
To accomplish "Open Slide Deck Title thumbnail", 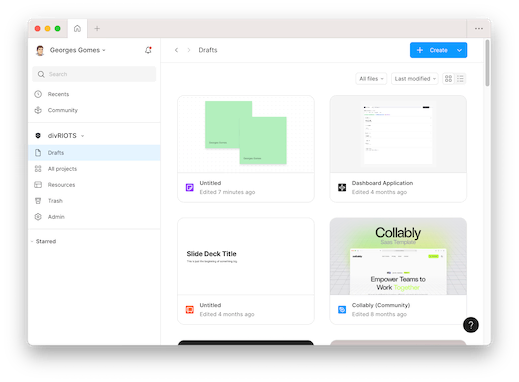I will pos(246,256).
